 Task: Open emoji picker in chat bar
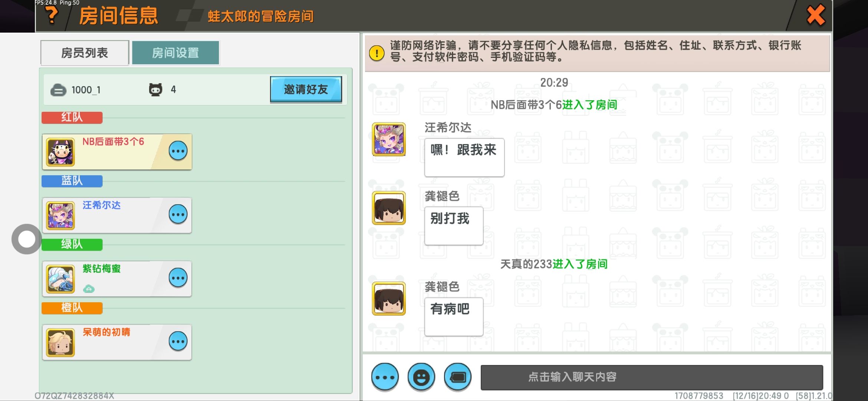(x=421, y=377)
